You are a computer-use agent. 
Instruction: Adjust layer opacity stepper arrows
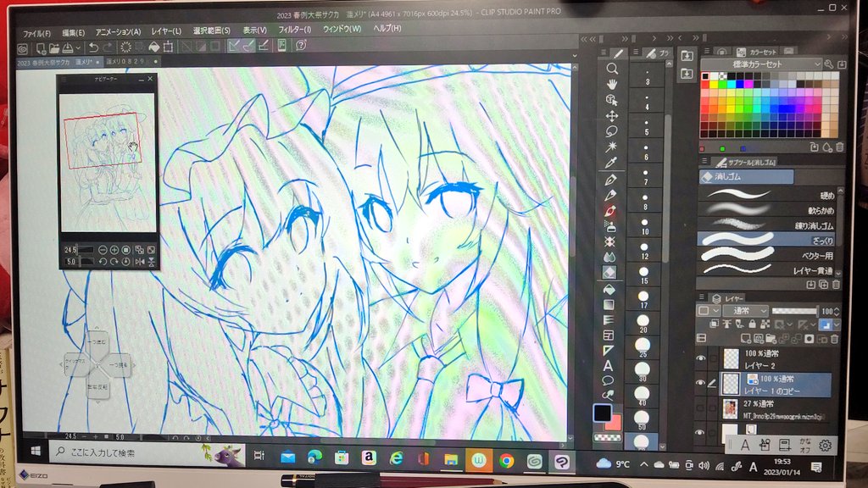[837, 312]
